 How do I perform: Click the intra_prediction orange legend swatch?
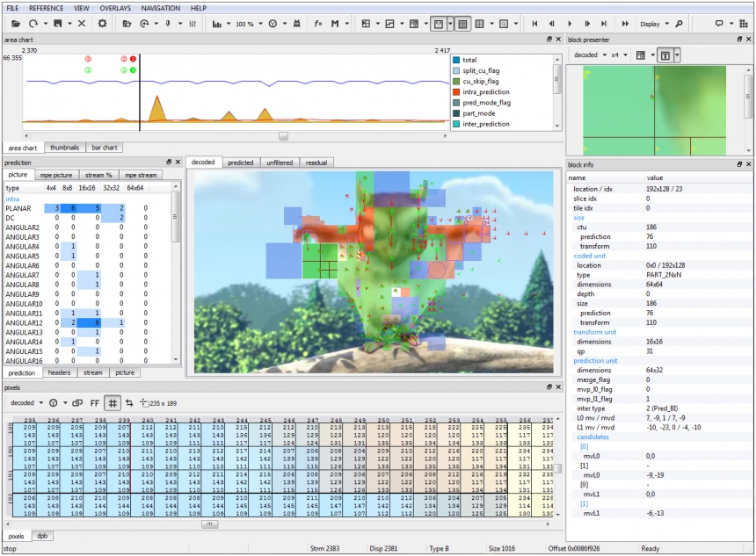(455, 91)
